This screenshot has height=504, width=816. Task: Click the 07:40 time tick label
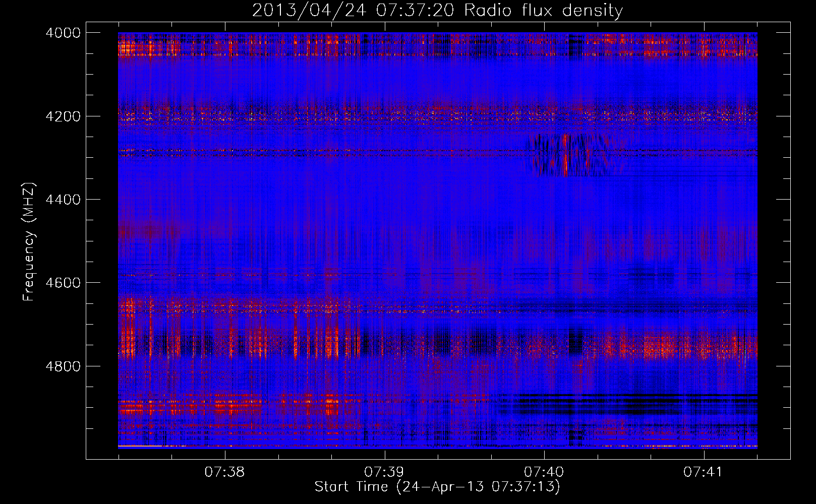pyautogui.click(x=544, y=472)
